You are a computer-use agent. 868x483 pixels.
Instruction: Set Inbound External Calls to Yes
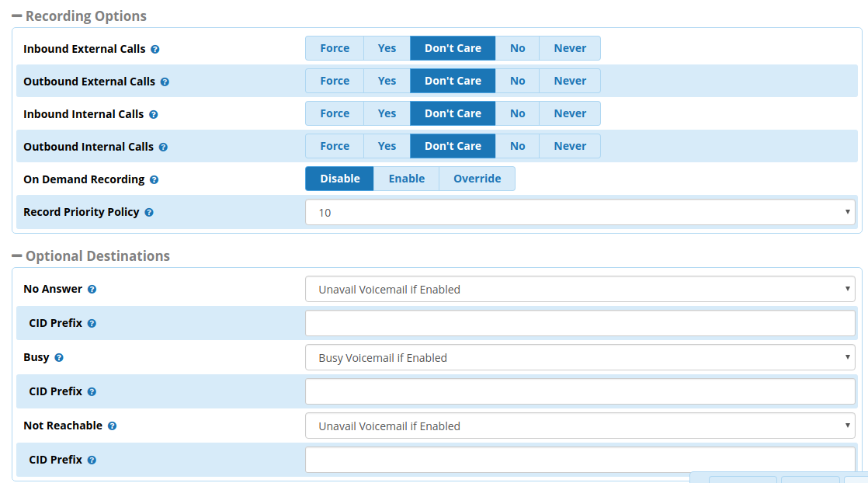coord(387,48)
